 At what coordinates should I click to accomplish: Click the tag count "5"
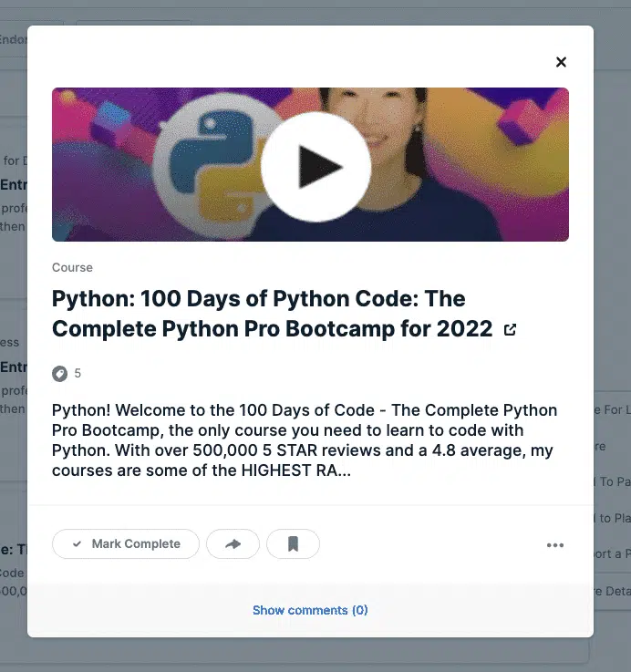78,373
